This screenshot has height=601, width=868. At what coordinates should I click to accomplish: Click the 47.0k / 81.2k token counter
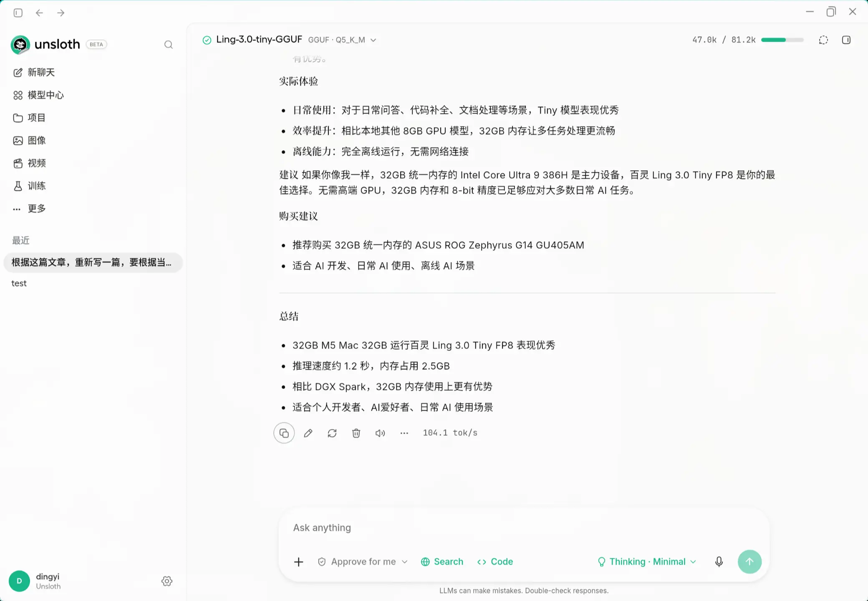tap(724, 40)
